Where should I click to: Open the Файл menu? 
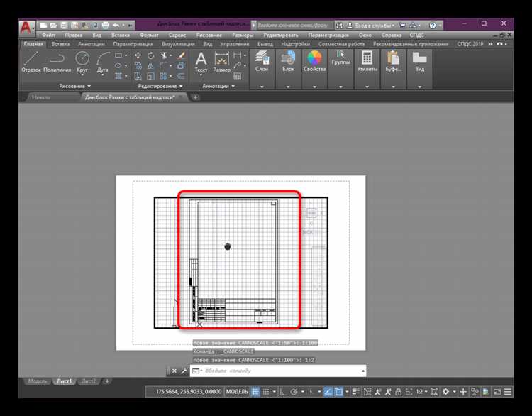click(48, 35)
